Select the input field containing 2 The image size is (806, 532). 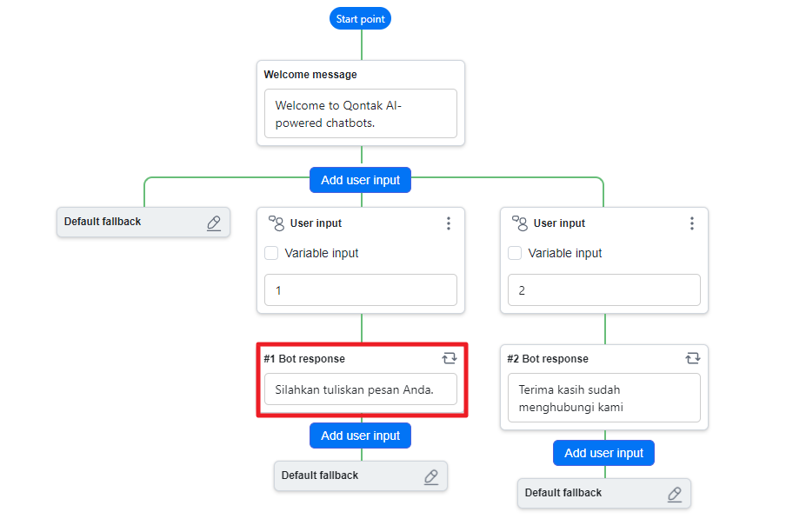tap(603, 289)
